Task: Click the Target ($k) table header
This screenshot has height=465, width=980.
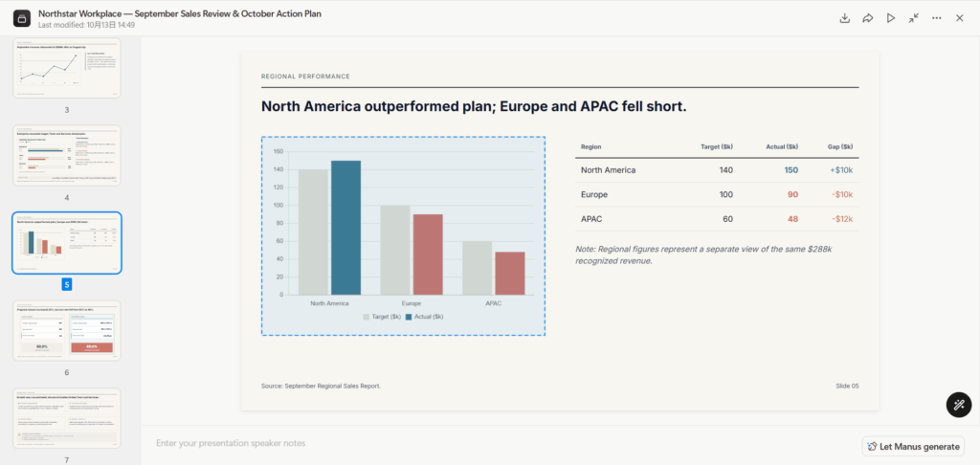Action: pos(716,147)
